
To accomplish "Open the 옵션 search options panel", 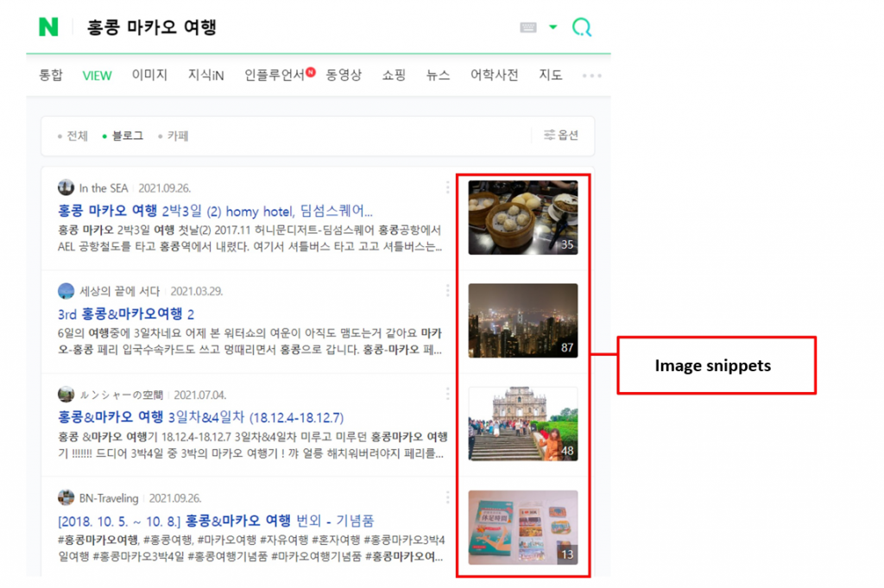I will click(560, 136).
